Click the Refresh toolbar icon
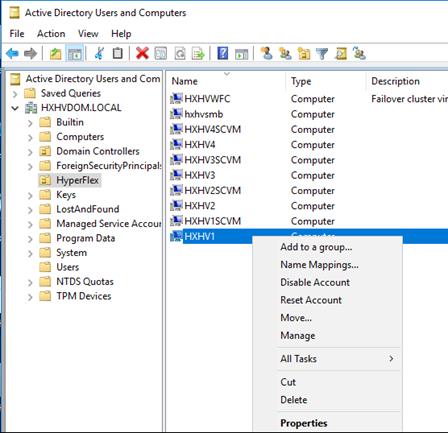448x433 pixels. (180, 53)
